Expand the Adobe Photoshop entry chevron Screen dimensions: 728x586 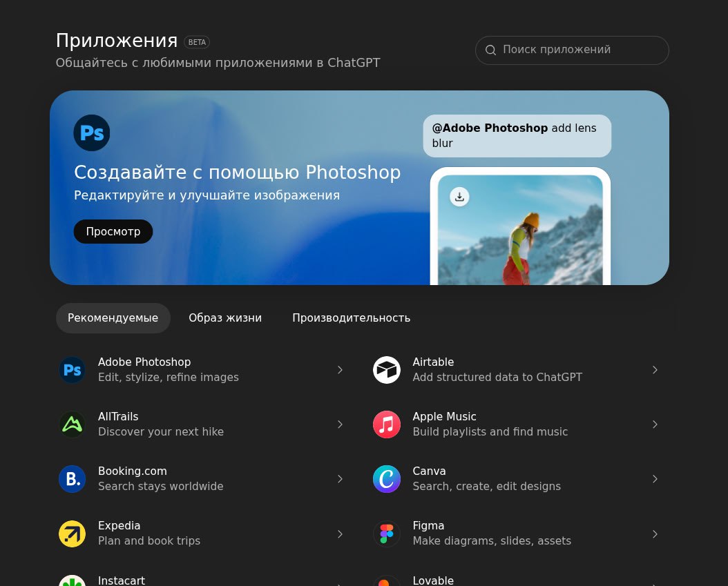[340, 370]
